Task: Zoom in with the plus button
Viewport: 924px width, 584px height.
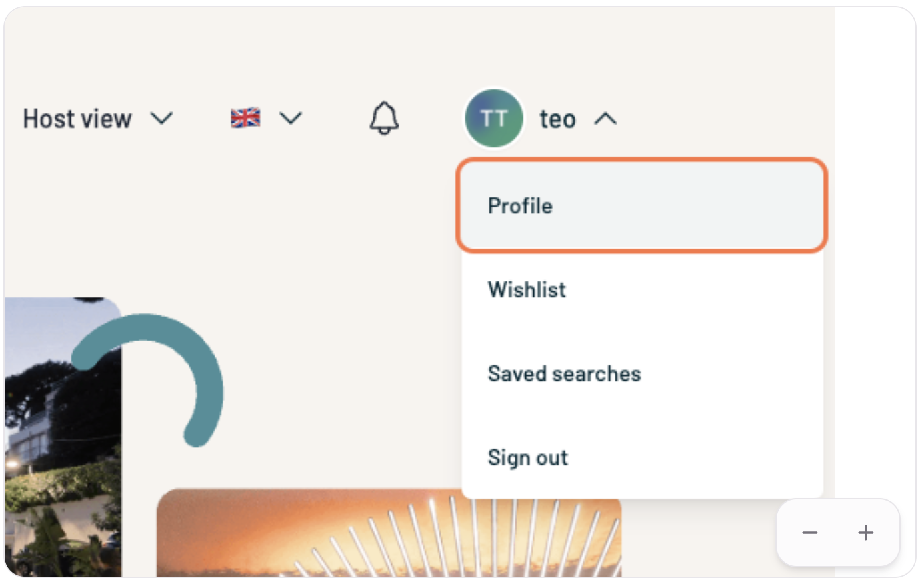Action: 866,533
